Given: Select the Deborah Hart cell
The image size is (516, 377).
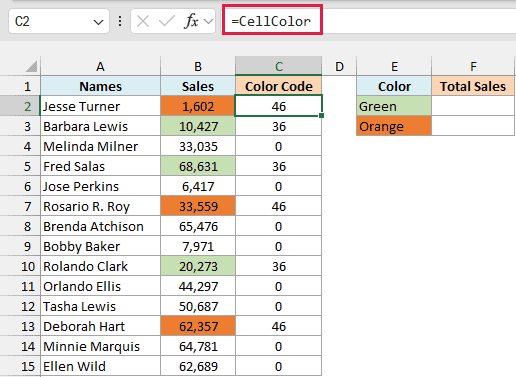Looking at the screenshot, I should (100, 326).
